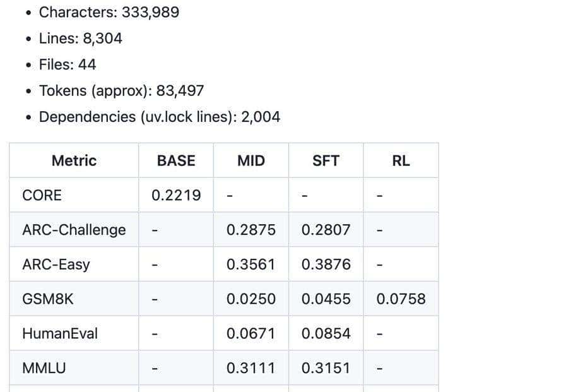Click ARC-Challenge MID value 0.2875
Screen dimensions: 568x392
click(251, 230)
